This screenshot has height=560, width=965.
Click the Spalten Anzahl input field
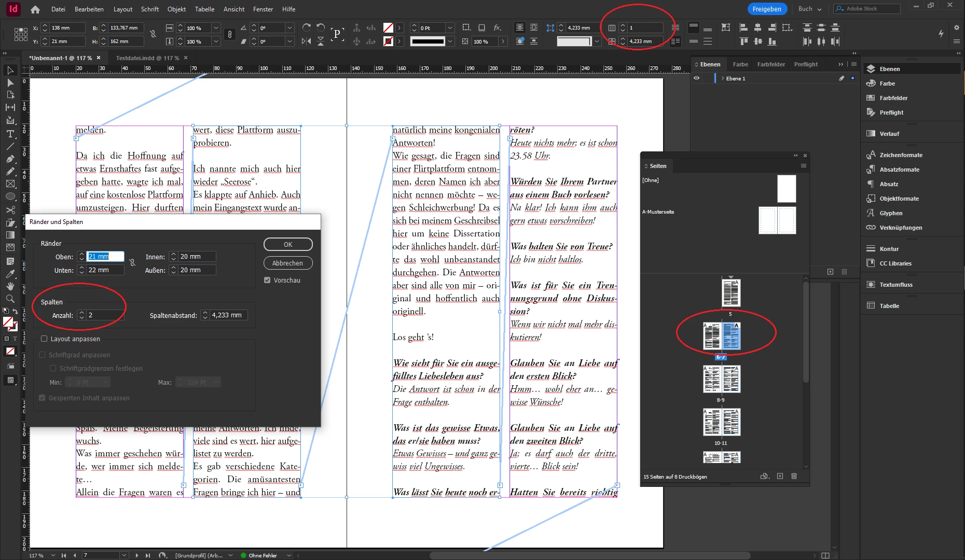[105, 315]
